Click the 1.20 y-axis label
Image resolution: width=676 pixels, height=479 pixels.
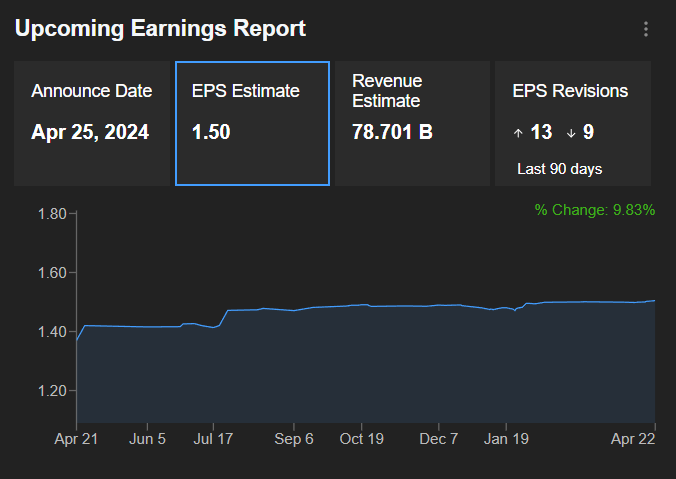(x=51, y=391)
